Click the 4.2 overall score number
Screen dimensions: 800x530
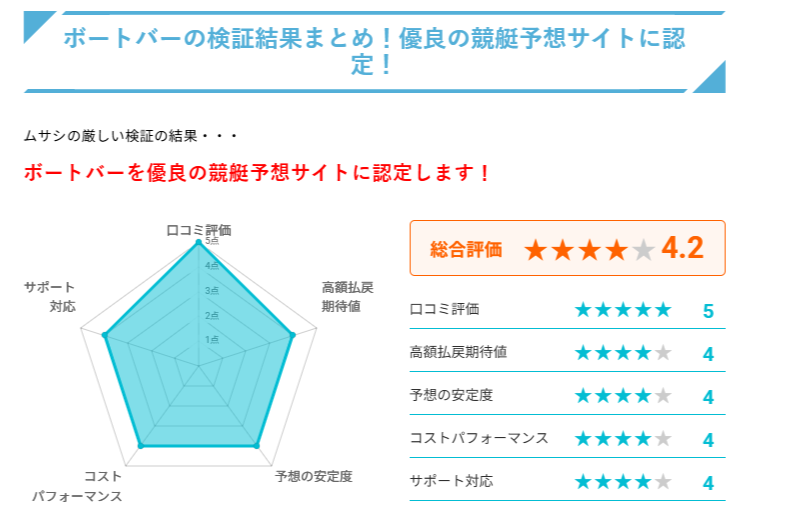click(x=683, y=248)
